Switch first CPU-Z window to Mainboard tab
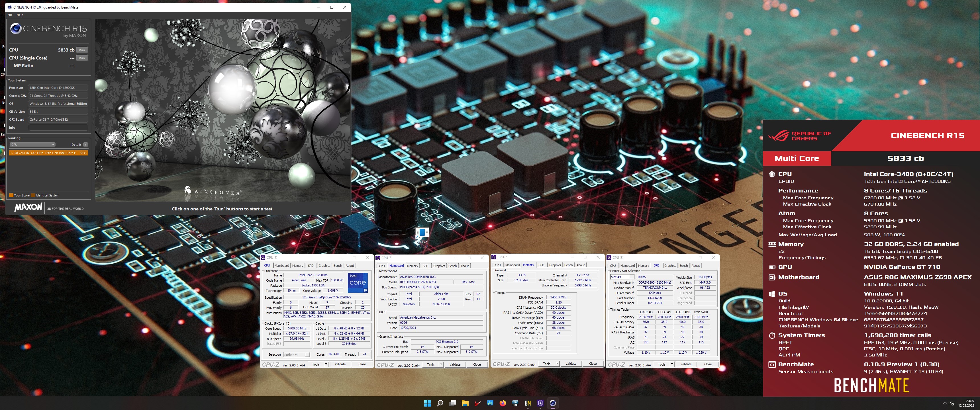Image resolution: width=980 pixels, height=410 pixels. [x=281, y=265]
